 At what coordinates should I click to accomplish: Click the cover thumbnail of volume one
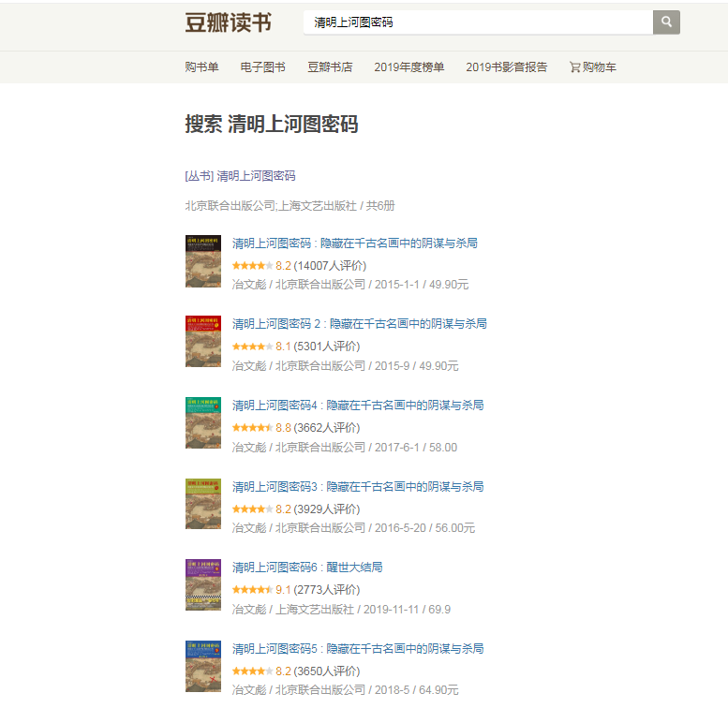point(203,261)
